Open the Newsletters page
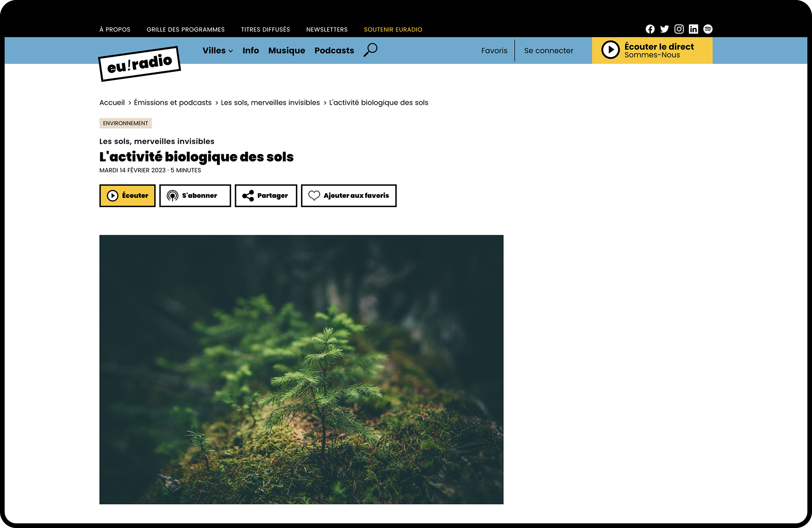 click(x=327, y=30)
